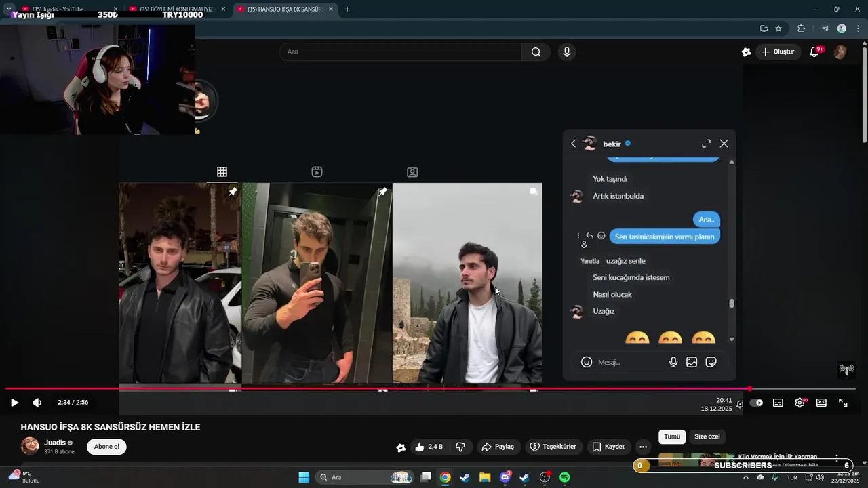
Task: Expand the tab search dropdown in Chrome
Action: coord(9,9)
